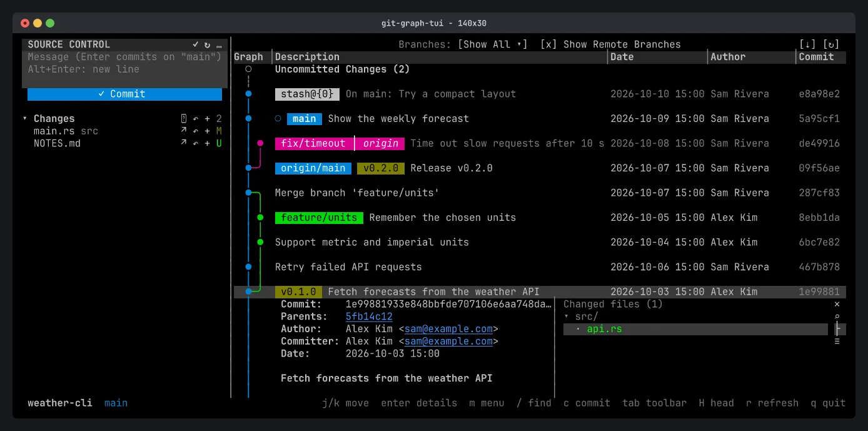
Task: Open NOTES.md file with its arrow icon
Action: coord(183,143)
